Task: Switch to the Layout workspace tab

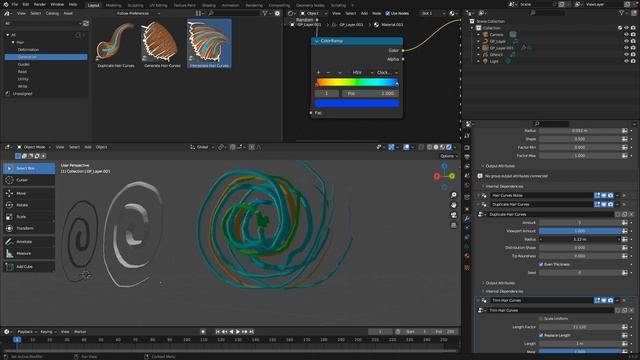Action: point(93,5)
